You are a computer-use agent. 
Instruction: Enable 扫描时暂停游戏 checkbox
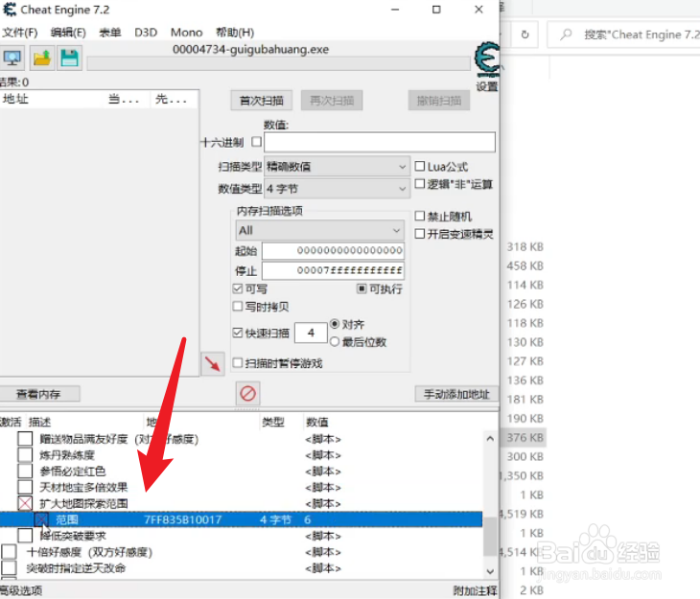coord(238,363)
